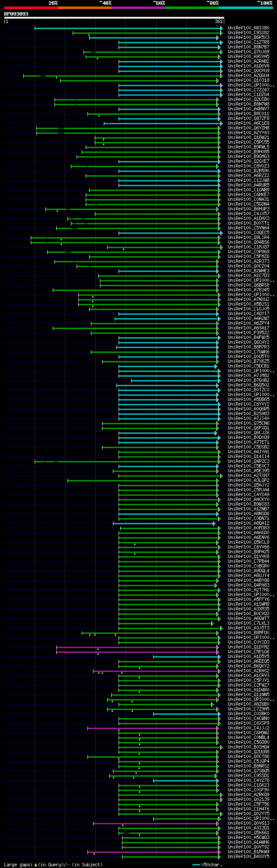Screen dimensions: 277x868
Task: Open hit UniRef100_C9SX82
Action: 248,33
